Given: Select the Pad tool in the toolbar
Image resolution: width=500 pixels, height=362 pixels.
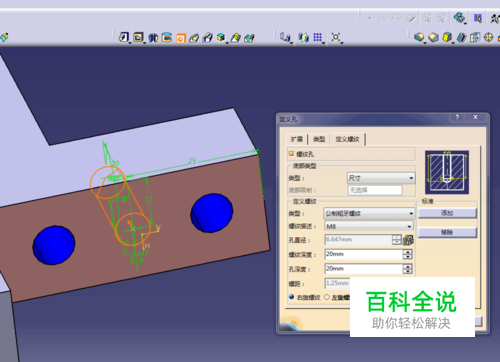Looking at the screenshot, I should pyautogui.click(x=124, y=37).
